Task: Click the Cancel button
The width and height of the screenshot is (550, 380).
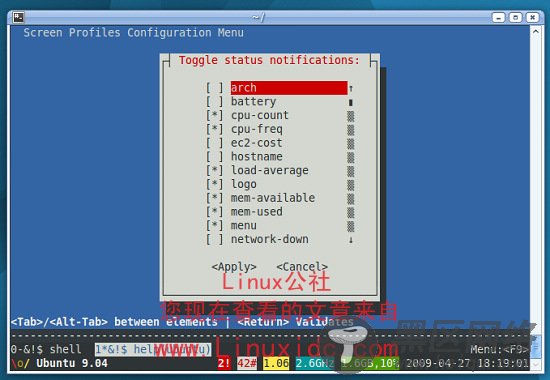Action: click(x=302, y=267)
